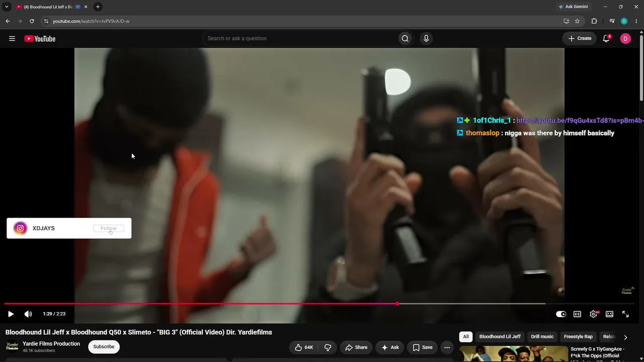Open the Screwly G recommended video thumbnail
The width and height of the screenshot is (644, 362).
click(513, 354)
